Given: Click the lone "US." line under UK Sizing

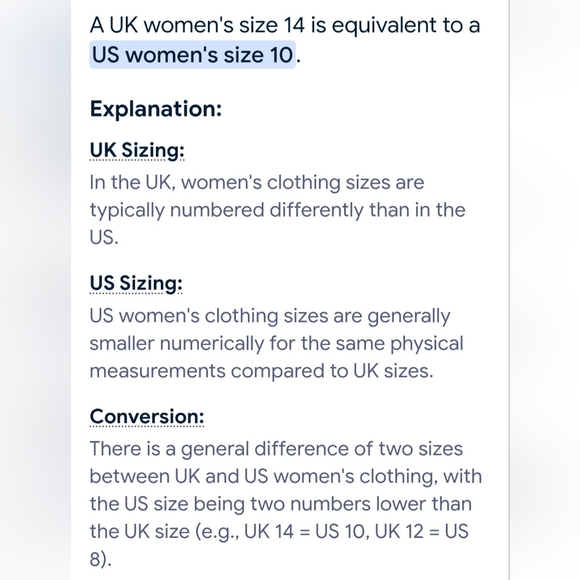Looking at the screenshot, I should point(104,237).
